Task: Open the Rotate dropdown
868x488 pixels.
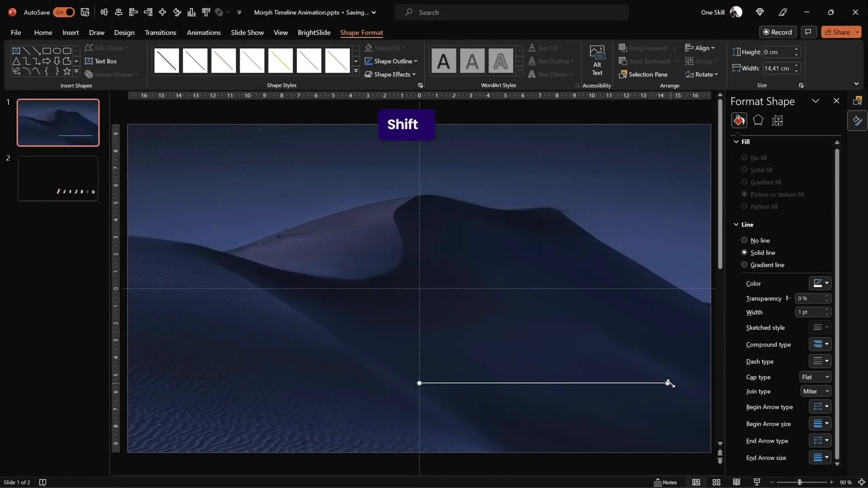Action: [702, 75]
